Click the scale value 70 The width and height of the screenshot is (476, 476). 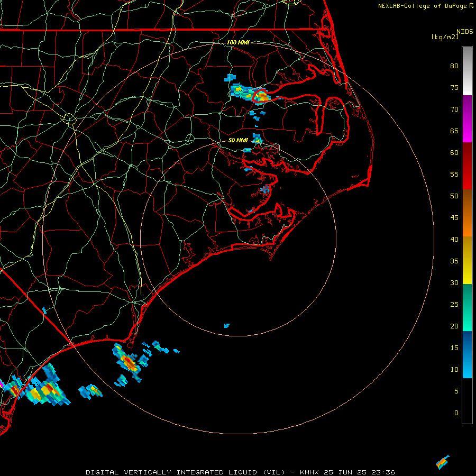(454, 109)
